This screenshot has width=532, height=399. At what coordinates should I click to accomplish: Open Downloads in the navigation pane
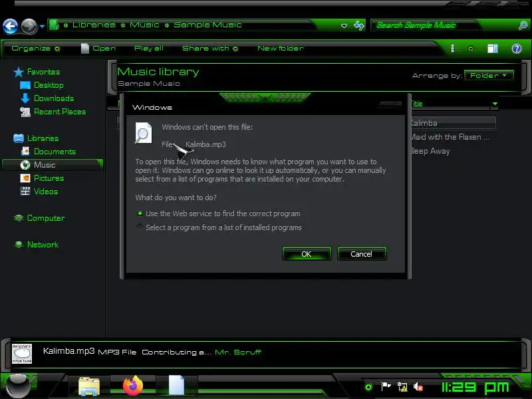point(54,98)
